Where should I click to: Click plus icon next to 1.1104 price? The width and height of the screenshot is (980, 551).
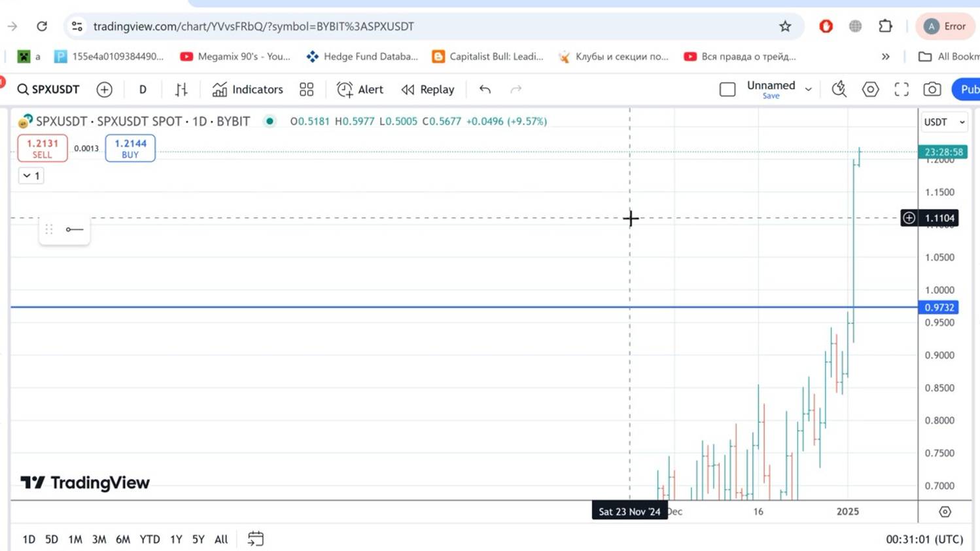tap(909, 218)
